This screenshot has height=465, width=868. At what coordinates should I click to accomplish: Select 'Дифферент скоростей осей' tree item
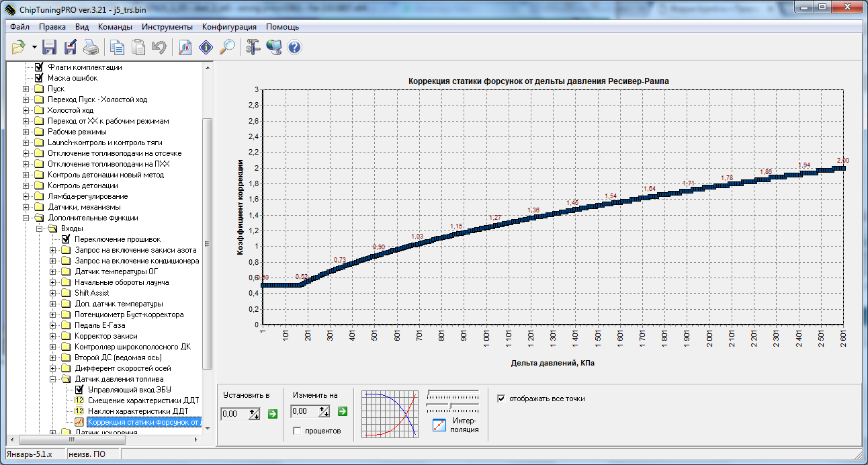tap(122, 368)
